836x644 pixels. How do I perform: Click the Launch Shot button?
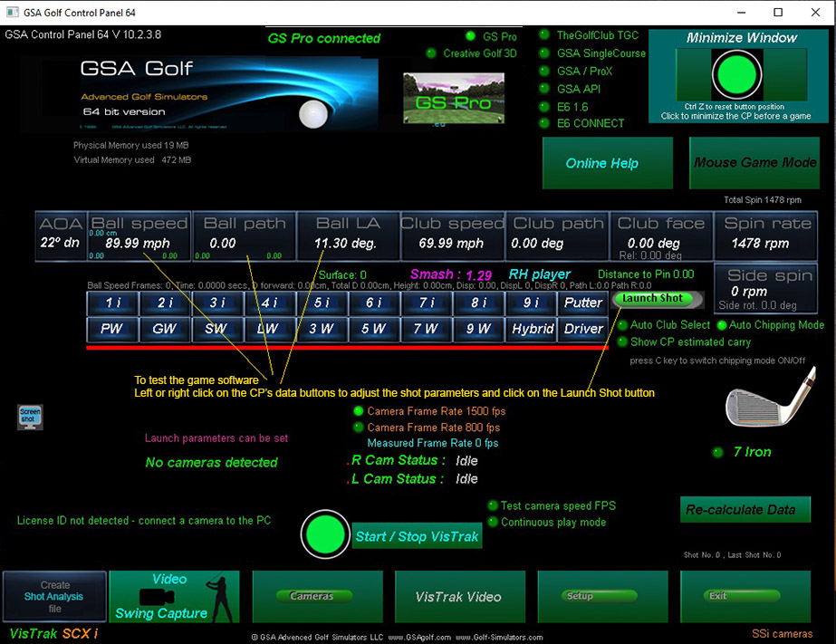click(652, 298)
